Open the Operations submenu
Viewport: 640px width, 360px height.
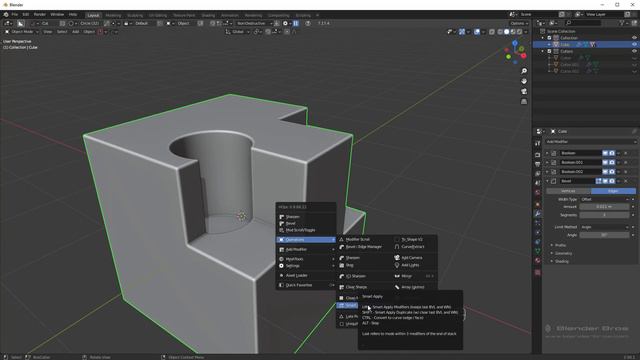pos(306,240)
